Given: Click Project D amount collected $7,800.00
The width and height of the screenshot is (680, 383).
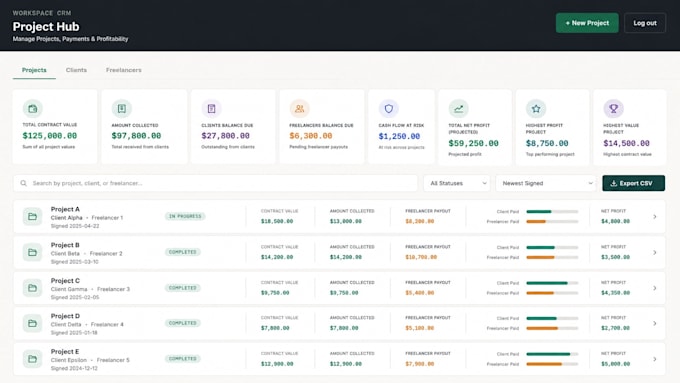Looking at the screenshot, I should coord(344,328).
